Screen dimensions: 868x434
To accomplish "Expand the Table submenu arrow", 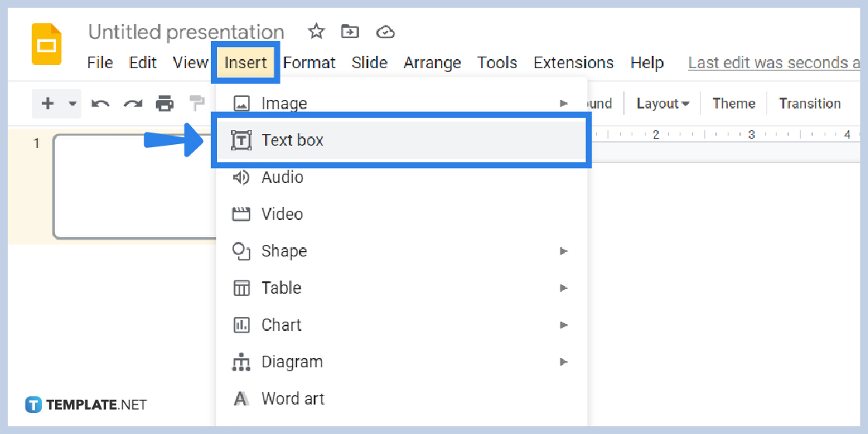I will pos(563,288).
